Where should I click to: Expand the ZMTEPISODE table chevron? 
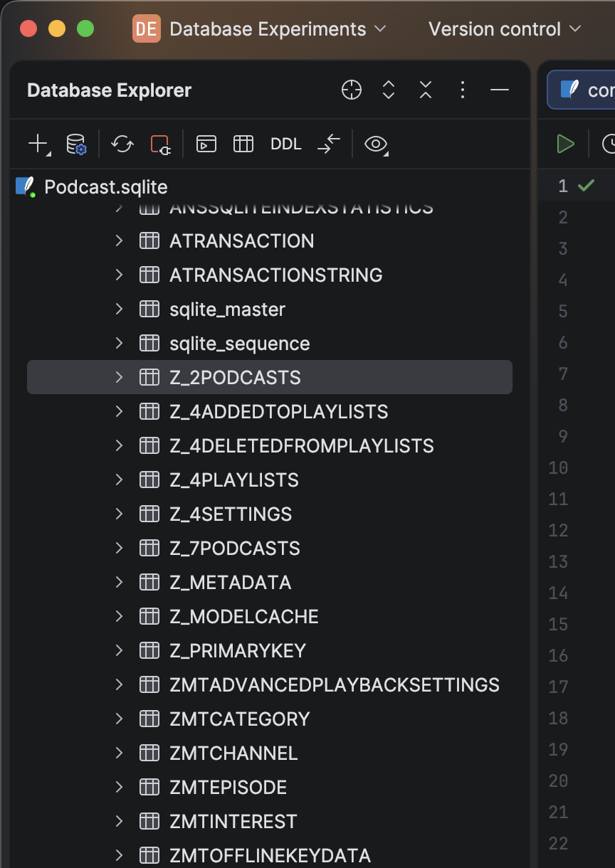[119, 787]
